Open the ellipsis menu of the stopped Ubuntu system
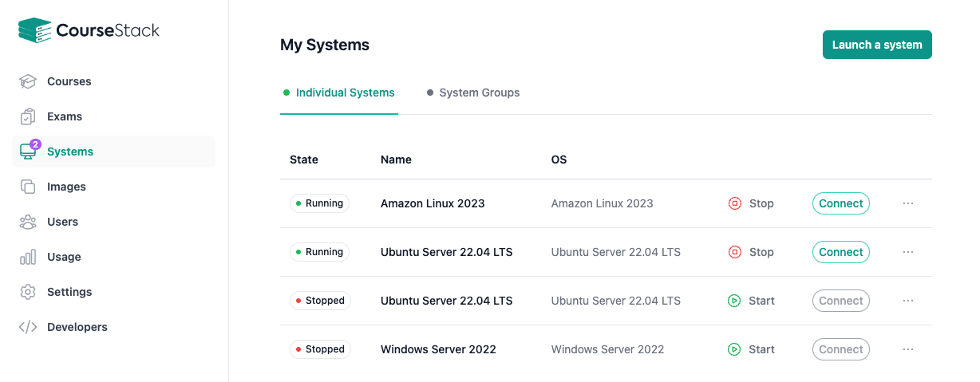The image size is (980, 382). 908,301
